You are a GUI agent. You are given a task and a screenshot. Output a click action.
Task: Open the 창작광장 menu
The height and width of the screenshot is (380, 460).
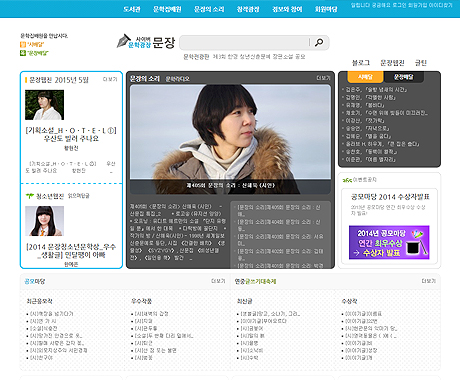(248, 9)
